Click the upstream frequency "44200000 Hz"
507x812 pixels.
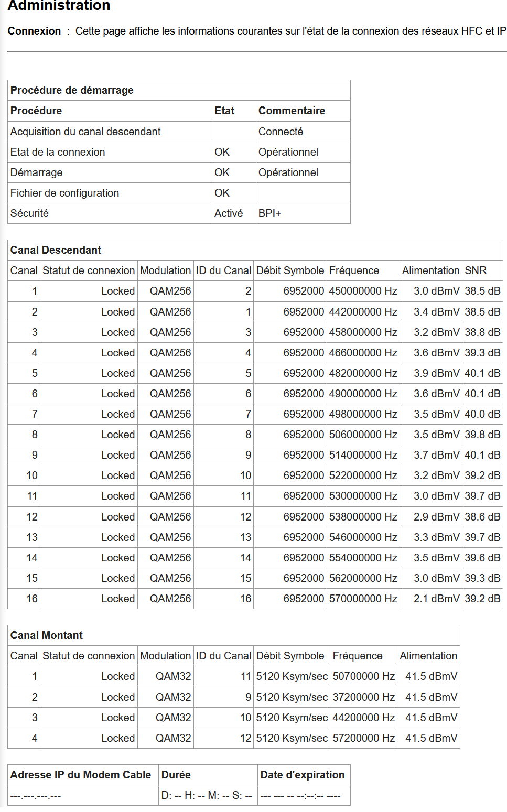pos(364,718)
